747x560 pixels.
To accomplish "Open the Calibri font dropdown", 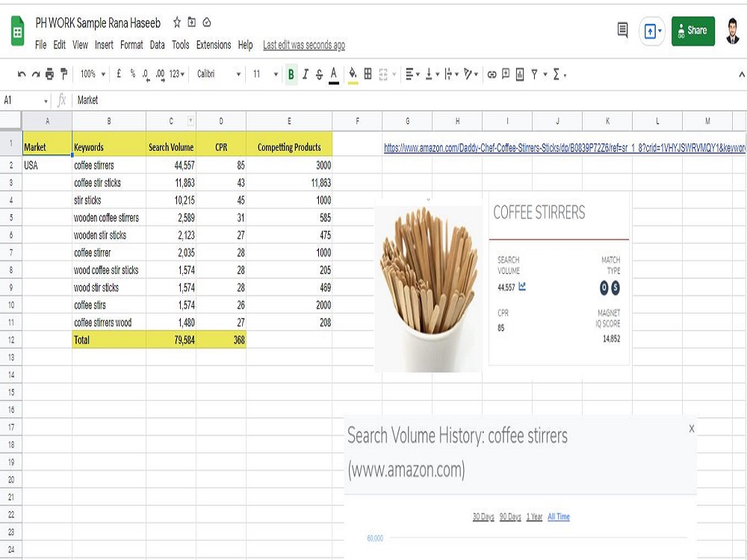I will (x=218, y=74).
